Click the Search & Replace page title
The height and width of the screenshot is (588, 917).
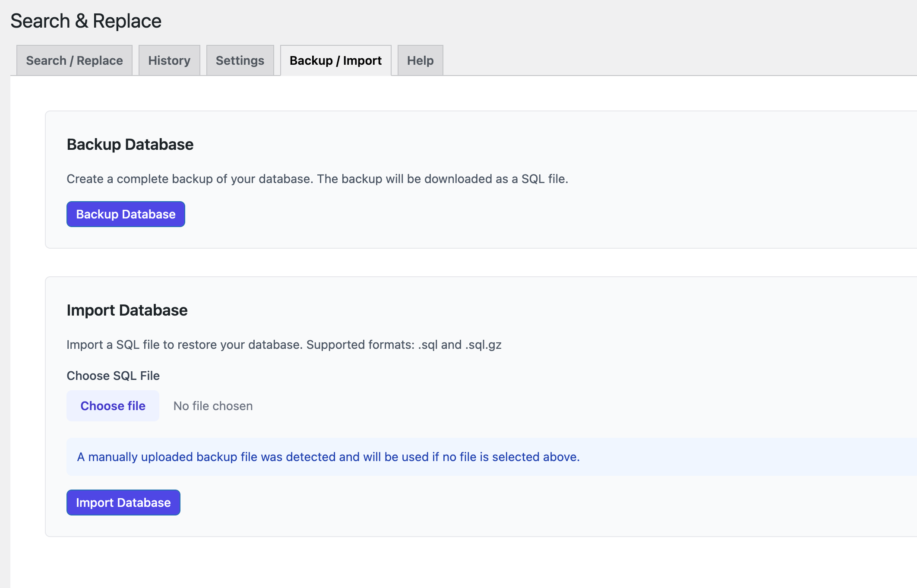[85, 20]
